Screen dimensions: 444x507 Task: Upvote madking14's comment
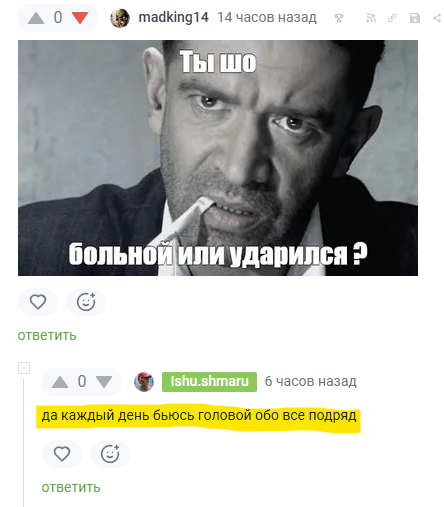(36, 18)
